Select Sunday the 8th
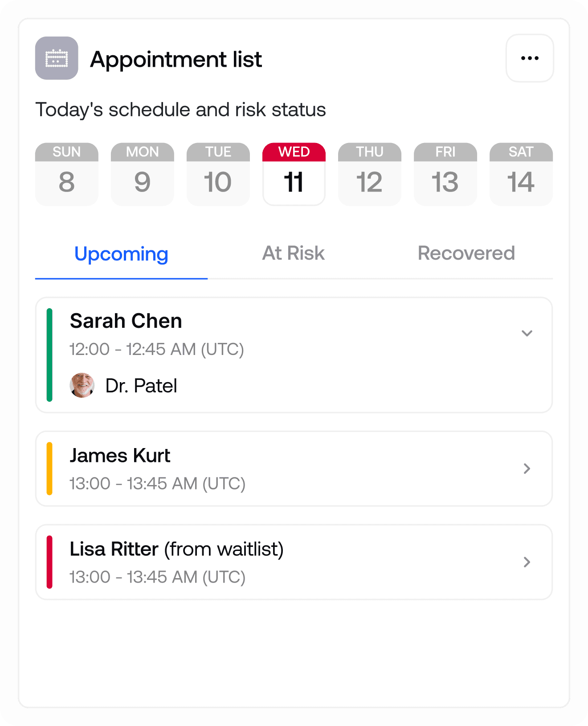The image size is (588, 726). pos(67,174)
